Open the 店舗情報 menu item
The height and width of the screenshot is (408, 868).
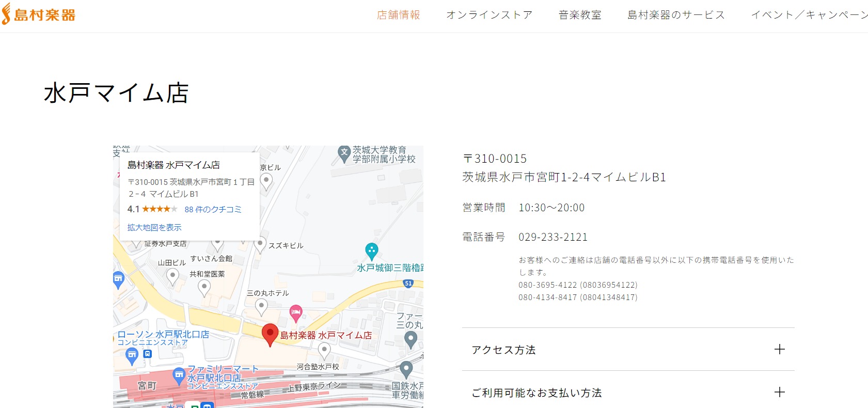click(399, 15)
